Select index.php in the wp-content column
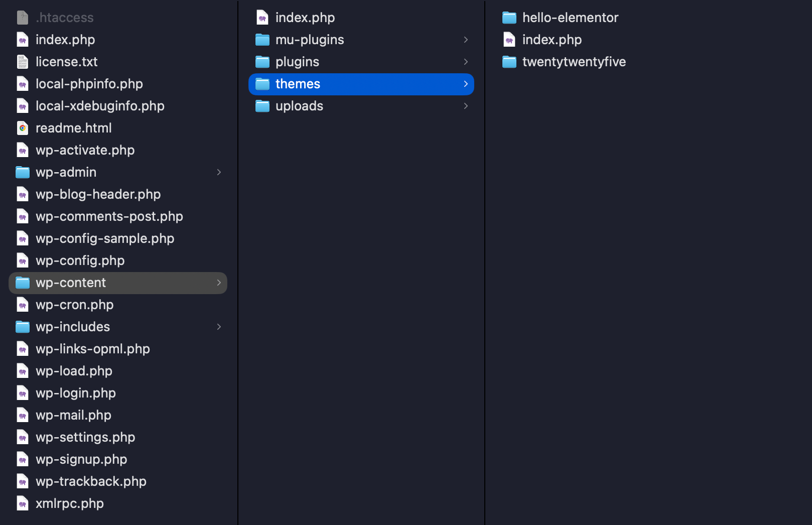This screenshot has height=525, width=812. click(x=305, y=18)
